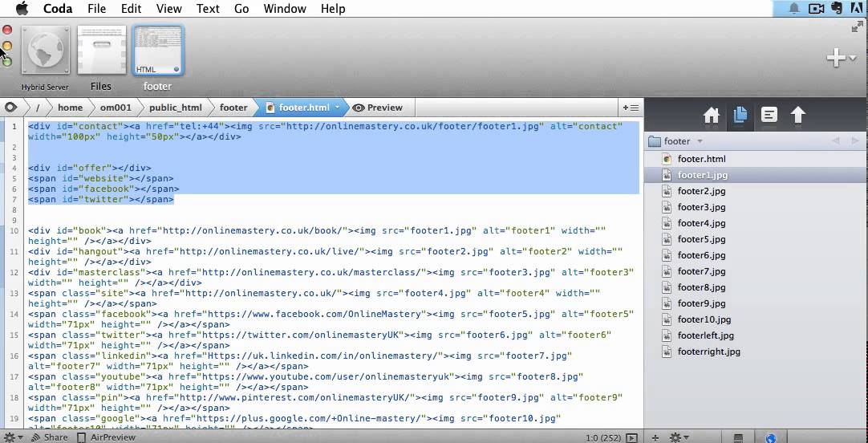Toggle fullscreen with the expand arrows icon
This screenshot has height=443, width=868.
pos(857,26)
